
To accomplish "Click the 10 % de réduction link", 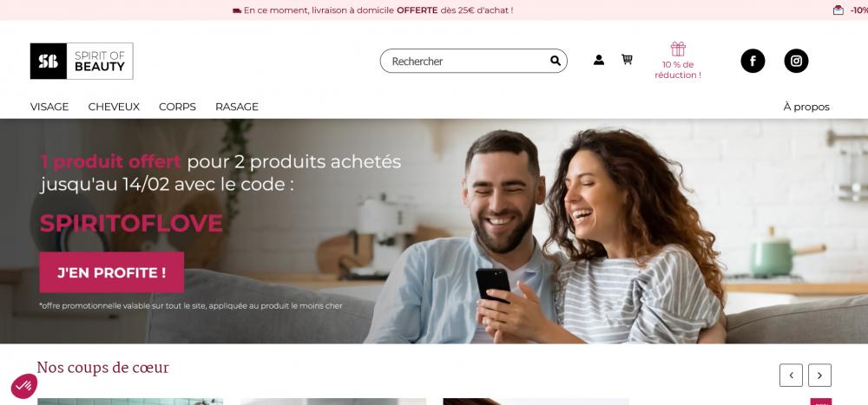I will pos(678,69).
